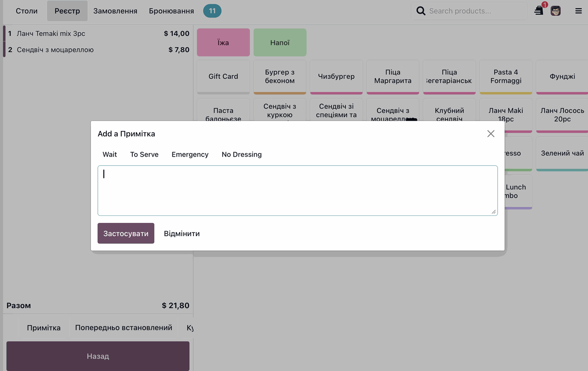The width and height of the screenshot is (588, 371).
Task: Focus the Search products field
Action: point(475,11)
